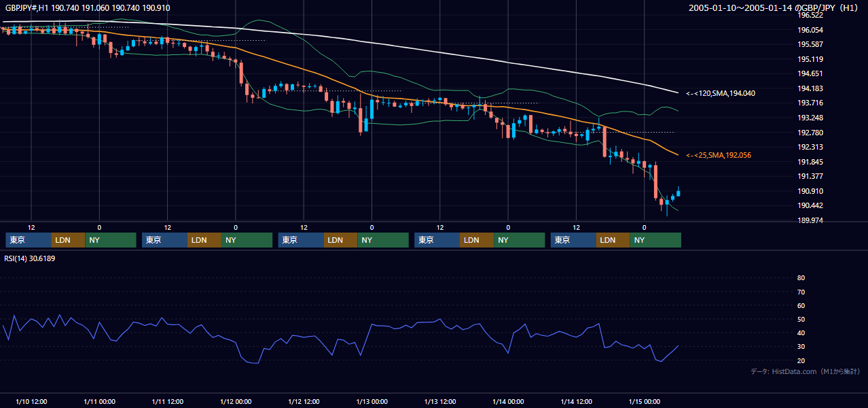This screenshot has width=868, height=408.
Task: Click the LDN session block for 1/11
Action: point(204,240)
